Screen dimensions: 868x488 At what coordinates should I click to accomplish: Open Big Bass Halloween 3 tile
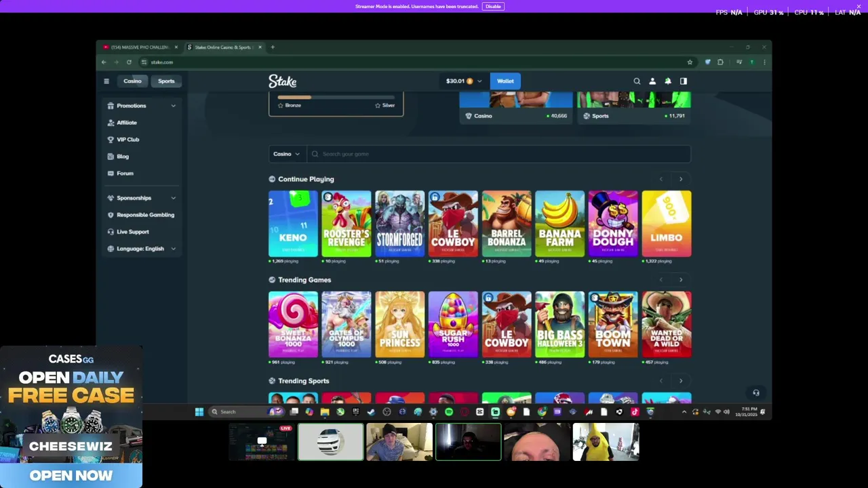point(560,324)
